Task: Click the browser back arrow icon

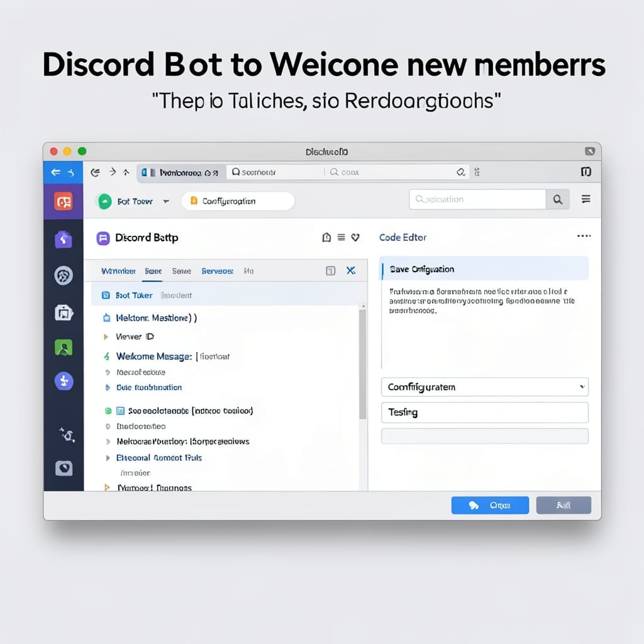Action: [96, 172]
